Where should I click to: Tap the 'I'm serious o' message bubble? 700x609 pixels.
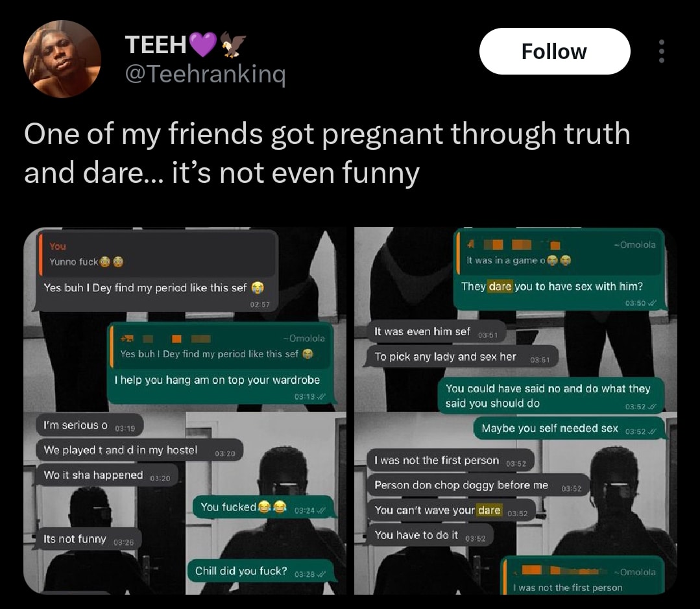pyautogui.click(x=90, y=425)
